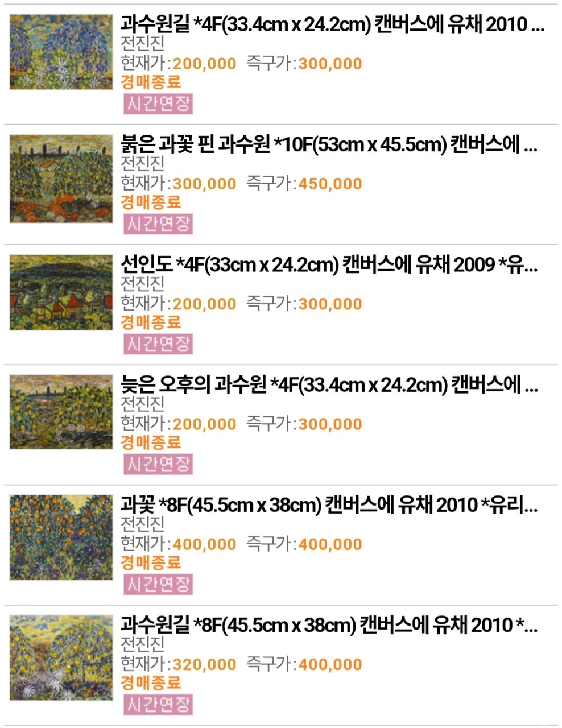Click artist name 전진진 under 선인도 listing
This screenshot has height=728, width=562.
[143, 283]
